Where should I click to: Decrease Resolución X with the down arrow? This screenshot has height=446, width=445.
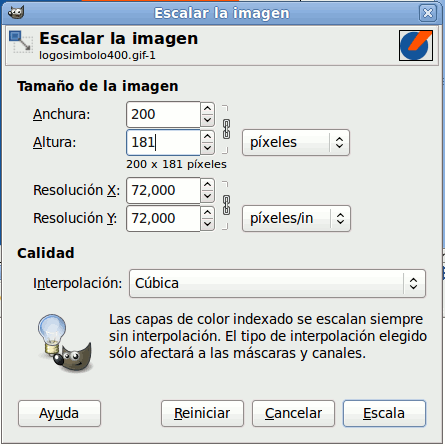click(207, 196)
